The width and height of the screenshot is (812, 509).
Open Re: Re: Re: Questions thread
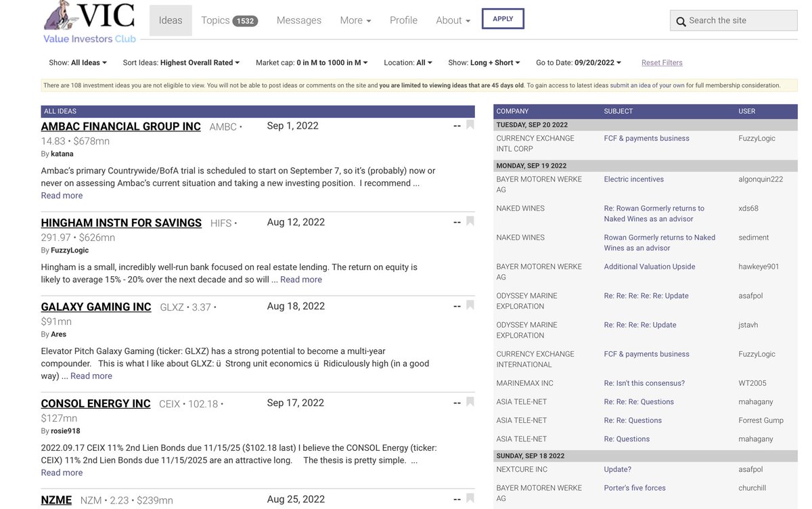(639, 402)
